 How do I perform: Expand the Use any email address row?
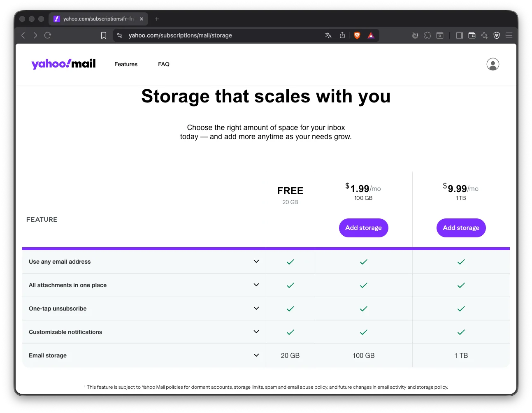[256, 262]
